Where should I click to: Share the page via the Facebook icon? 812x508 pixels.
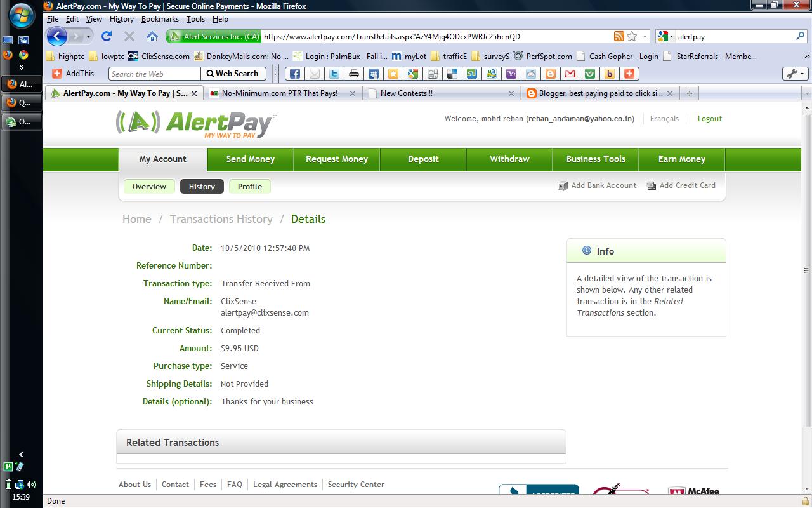[294, 74]
